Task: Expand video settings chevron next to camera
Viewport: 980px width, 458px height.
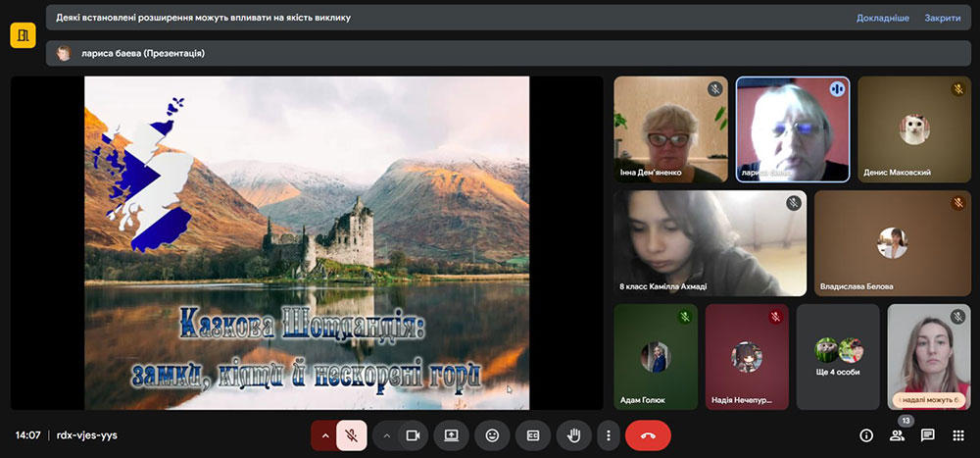Action: (x=386, y=434)
